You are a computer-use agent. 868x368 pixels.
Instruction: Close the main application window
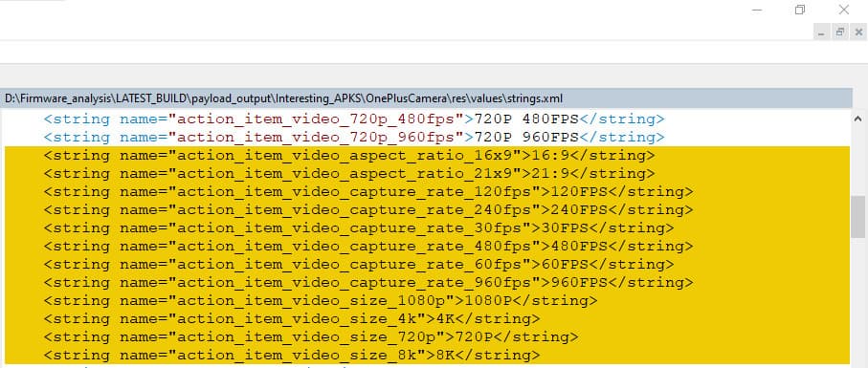pyautogui.click(x=843, y=10)
